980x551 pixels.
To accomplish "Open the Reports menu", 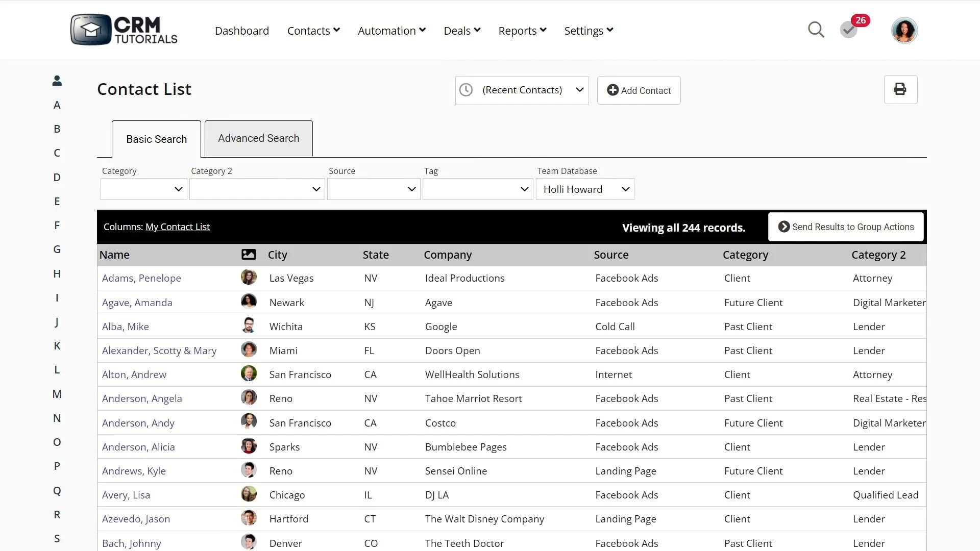I will tap(522, 31).
